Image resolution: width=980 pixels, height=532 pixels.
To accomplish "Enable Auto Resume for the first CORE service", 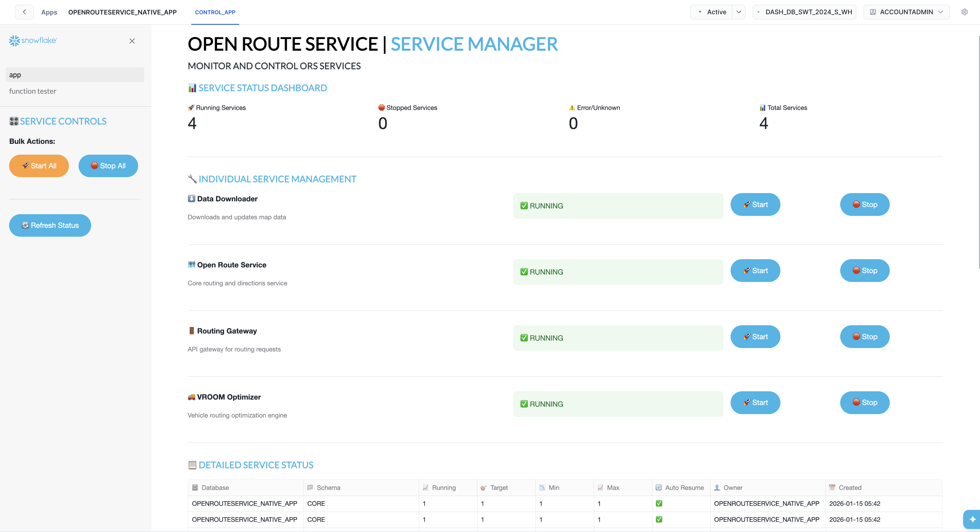I will pyautogui.click(x=659, y=504).
